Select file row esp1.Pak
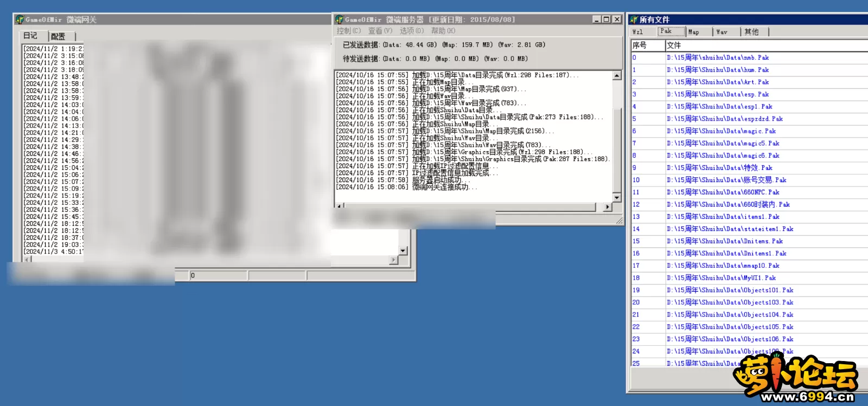 tap(749, 107)
